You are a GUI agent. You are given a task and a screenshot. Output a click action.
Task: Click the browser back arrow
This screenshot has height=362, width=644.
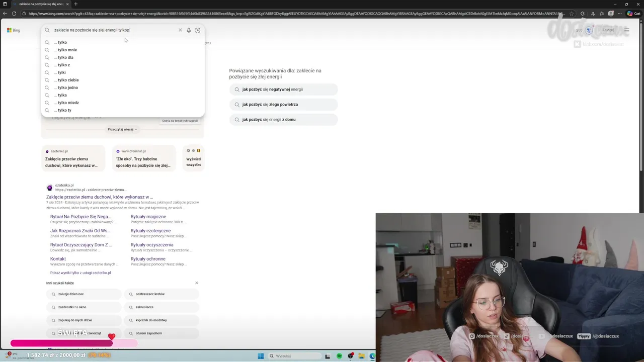[5, 14]
